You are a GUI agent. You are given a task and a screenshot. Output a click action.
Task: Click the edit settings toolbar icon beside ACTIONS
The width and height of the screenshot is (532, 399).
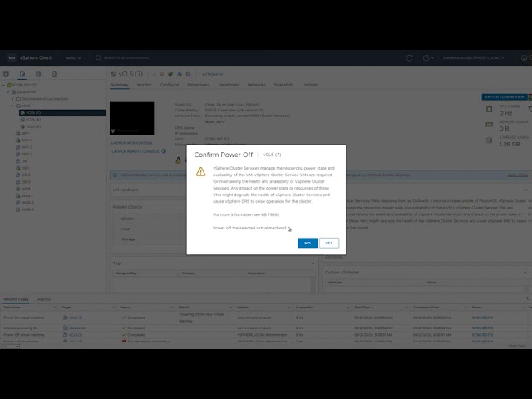[x=188, y=74]
